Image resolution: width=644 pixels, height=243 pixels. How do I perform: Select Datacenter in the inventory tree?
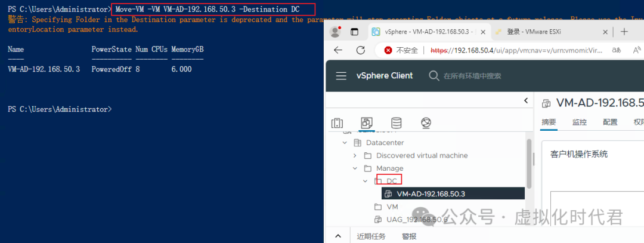click(385, 143)
